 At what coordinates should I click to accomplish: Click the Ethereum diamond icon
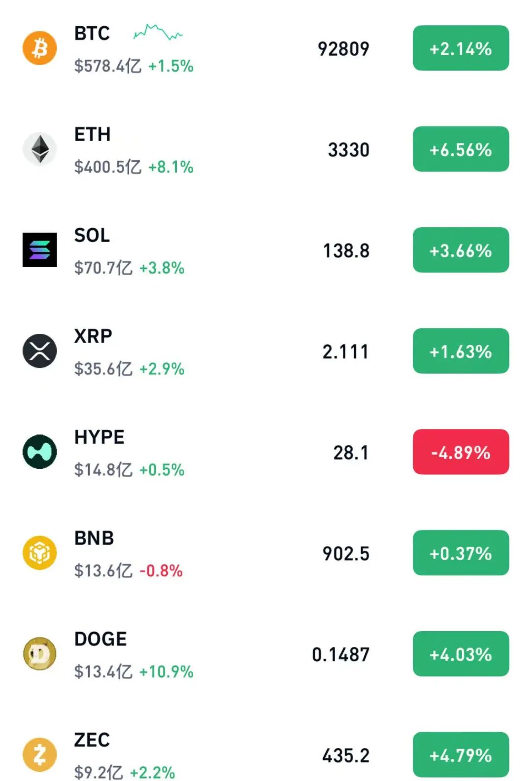39,149
